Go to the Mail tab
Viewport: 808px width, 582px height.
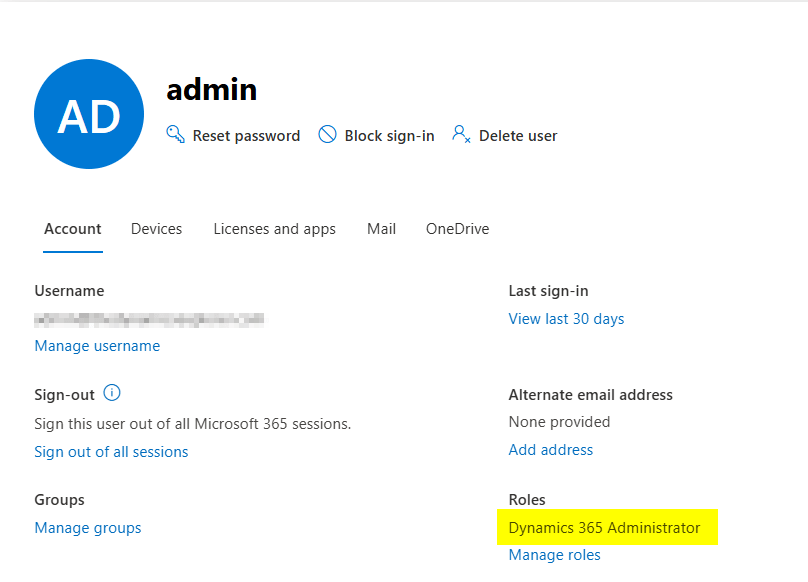click(x=381, y=229)
